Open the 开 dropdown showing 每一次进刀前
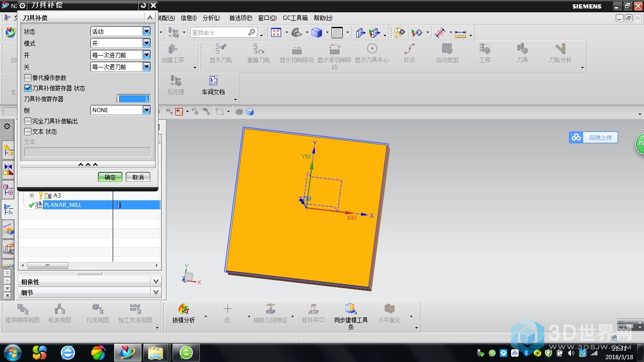644x362 pixels. coord(121,55)
